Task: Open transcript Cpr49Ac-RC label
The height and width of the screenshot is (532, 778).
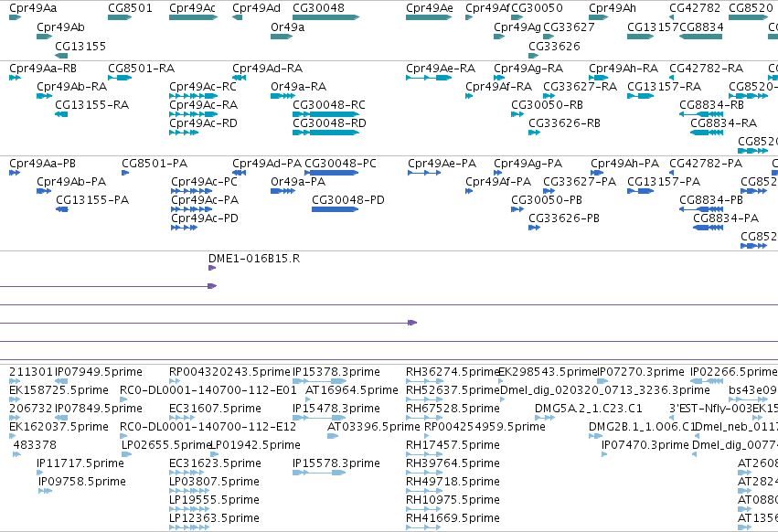Action: 203,87
